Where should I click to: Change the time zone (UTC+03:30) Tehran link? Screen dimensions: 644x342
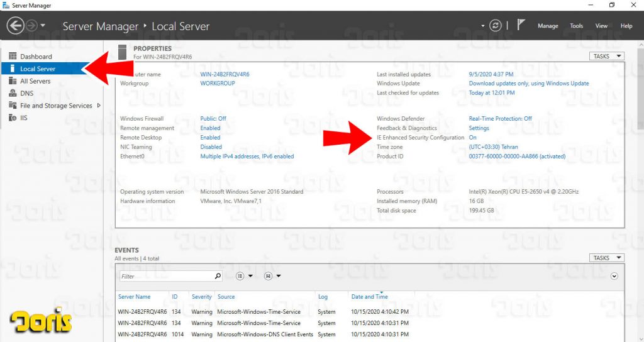[x=493, y=147]
